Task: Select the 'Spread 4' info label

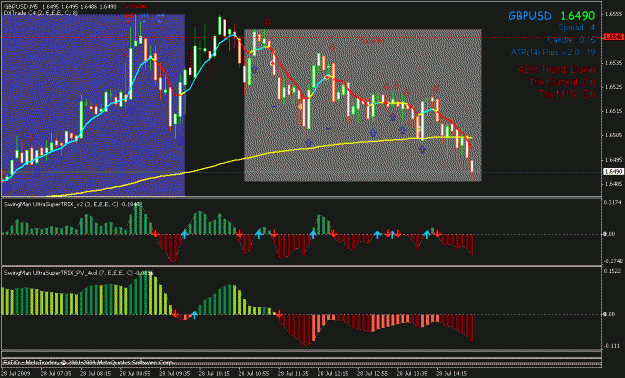Action: click(577, 28)
